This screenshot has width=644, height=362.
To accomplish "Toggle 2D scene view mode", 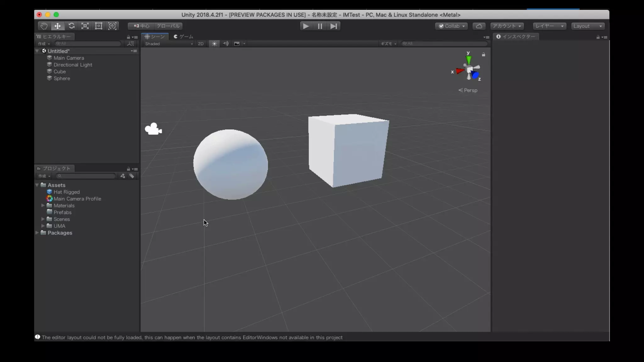I will 201,44.
